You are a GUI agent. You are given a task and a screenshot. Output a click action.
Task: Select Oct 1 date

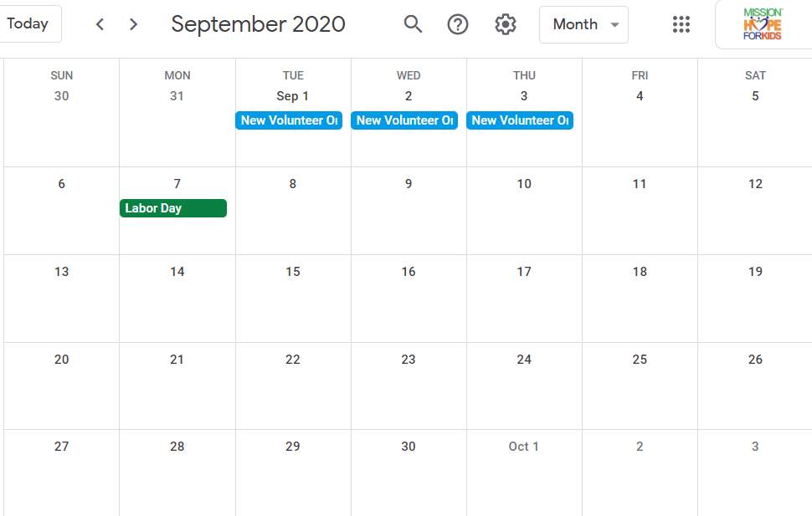(x=524, y=447)
